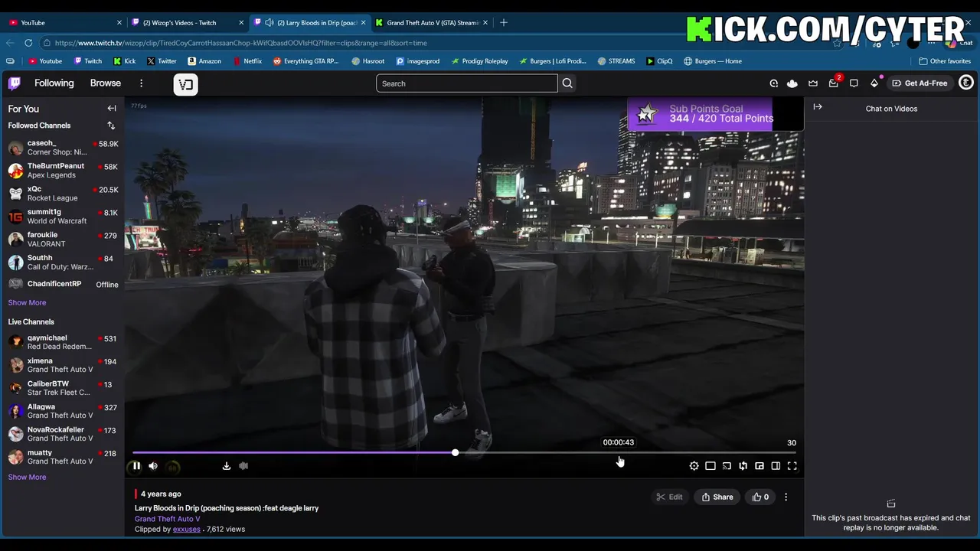Viewport: 980px width, 551px height.
Task: Open ximena live channel
Action: [x=63, y=365]
